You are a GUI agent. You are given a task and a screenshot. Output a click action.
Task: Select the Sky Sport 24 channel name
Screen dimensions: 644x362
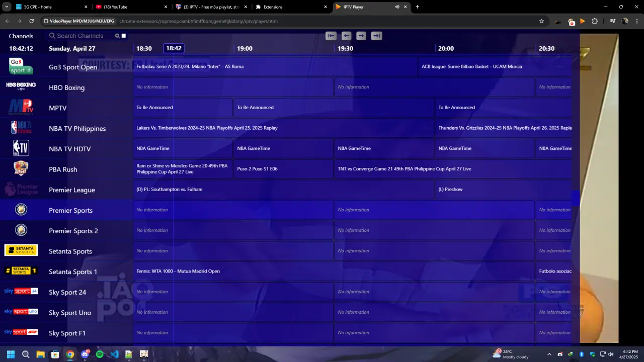[67, 292]
